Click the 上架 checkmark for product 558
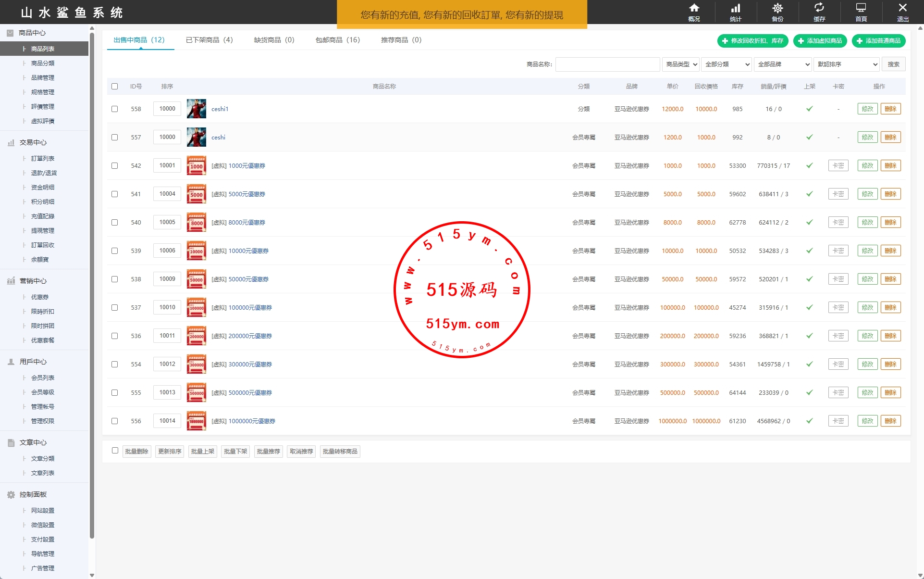Viewport: 924px width, 579px height. point(810,109)
